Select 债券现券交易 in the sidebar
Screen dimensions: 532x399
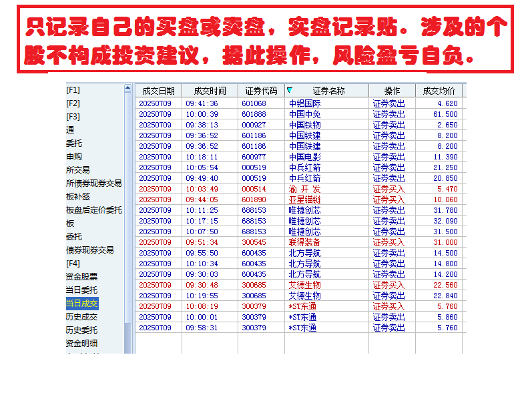90,250
